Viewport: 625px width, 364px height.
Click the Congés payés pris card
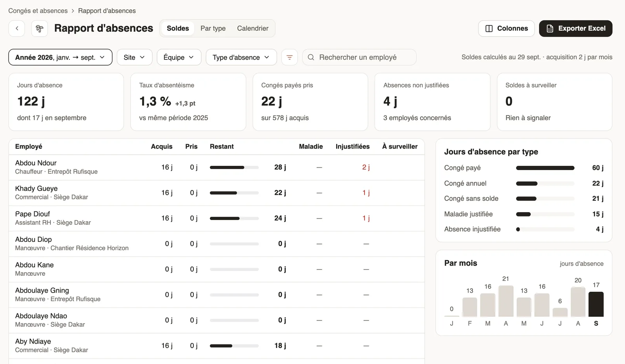(310, 102)
